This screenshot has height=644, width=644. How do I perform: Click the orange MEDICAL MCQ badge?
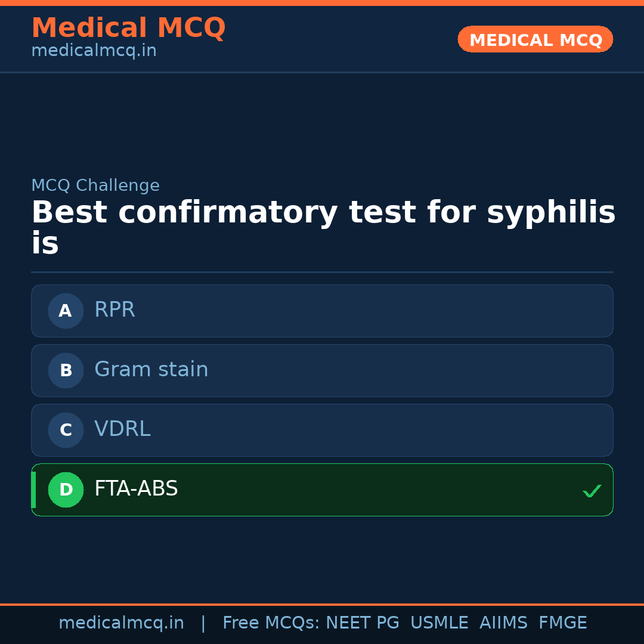pyautogui.click(x=535, y=39)
